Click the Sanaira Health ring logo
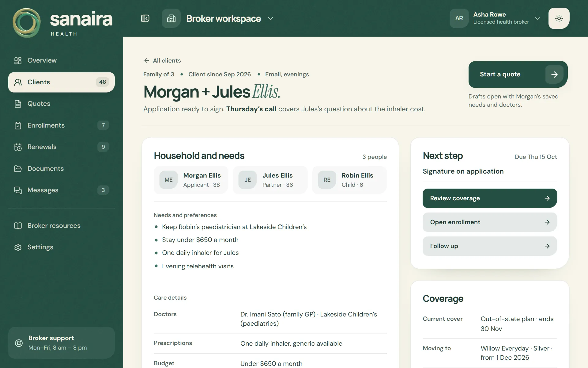This screenshot has width=588, height=368. pos(27,23)
